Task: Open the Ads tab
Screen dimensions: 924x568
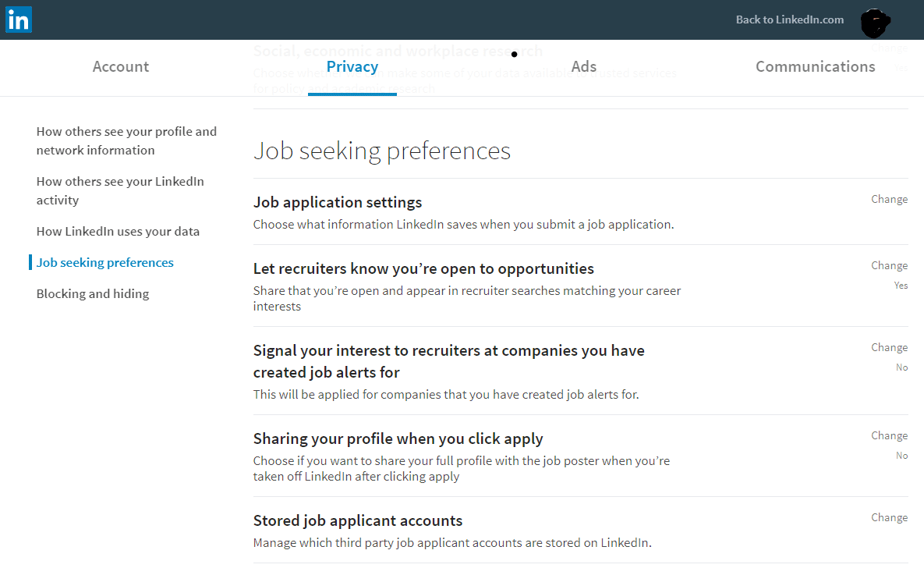Action: (x=584, y=66)
